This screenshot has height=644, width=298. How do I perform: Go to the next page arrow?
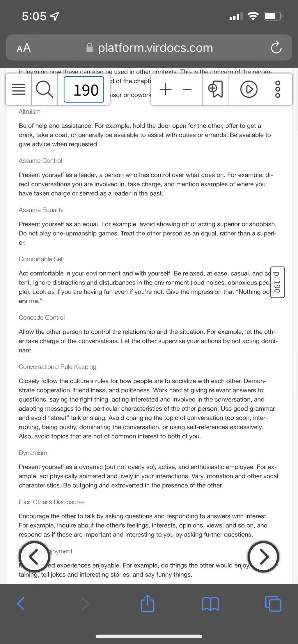(x=263, y=557)
